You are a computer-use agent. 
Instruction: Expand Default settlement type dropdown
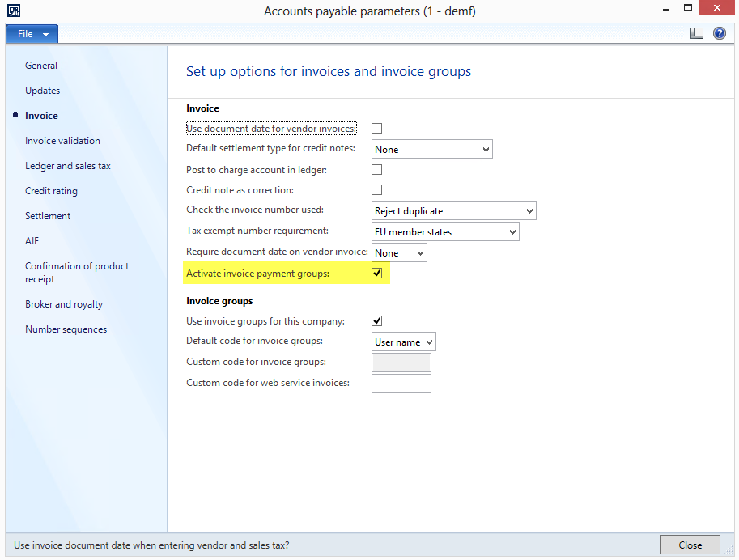(x=431, y=150)
